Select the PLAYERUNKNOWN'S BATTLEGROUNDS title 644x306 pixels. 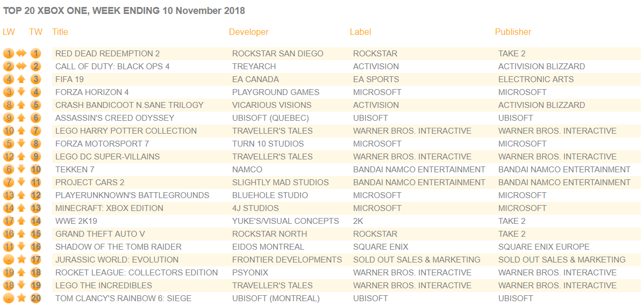[x=132, y=195]
